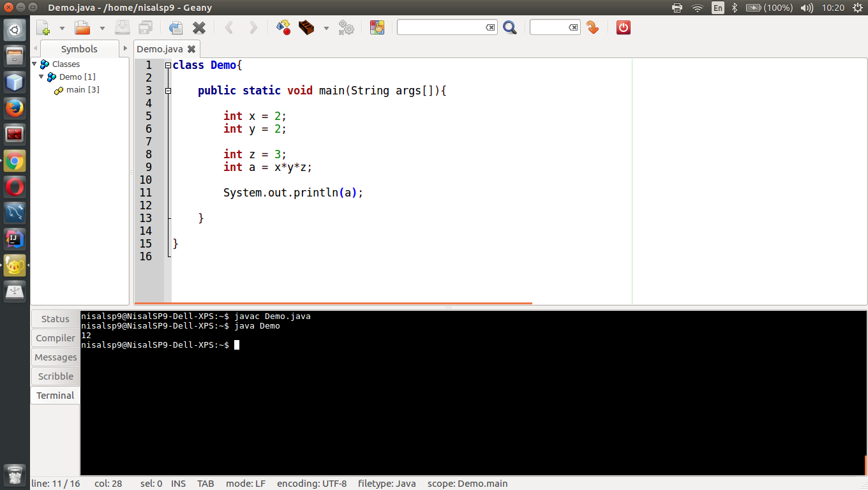Screen dimensions: 868x490
Task: Click the 'line: 11 / 16' status entry
Action: (x=56, y=484)
